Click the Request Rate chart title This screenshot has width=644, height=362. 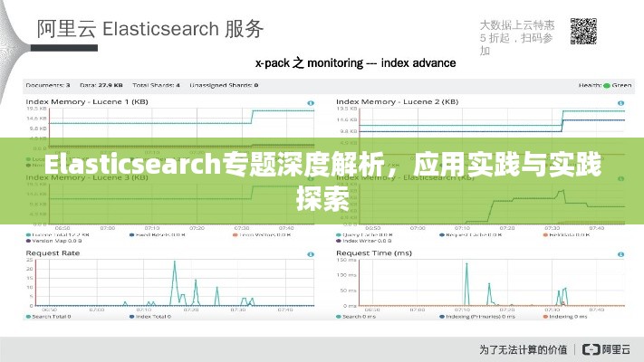53,253
